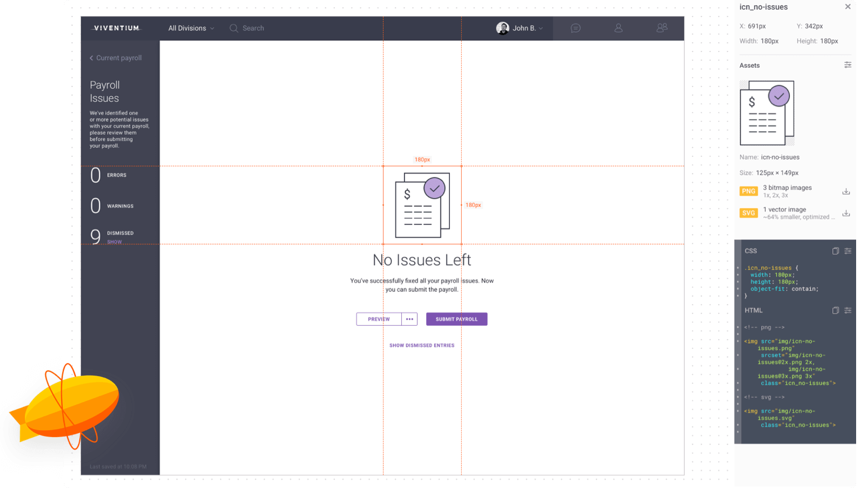This screenshot has height=488, width=868.
Task: Click Show Dismissed Entries link
Action: (422, 346)
